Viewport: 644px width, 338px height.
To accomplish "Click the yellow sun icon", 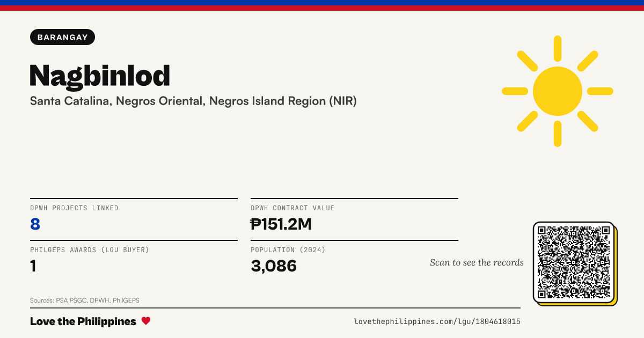I will coord(558,91).
